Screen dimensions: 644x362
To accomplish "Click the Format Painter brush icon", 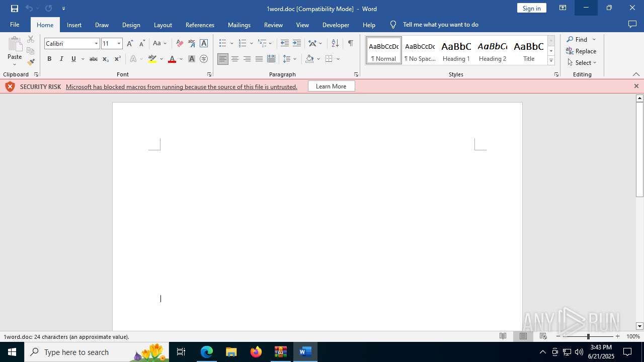I will coord(31,62).
